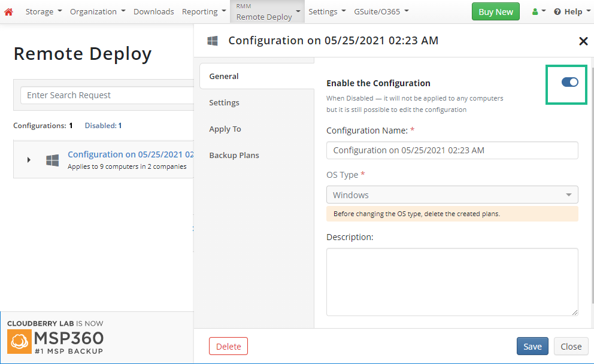The image size is (594, 364).
Task: Click the Windows logo beside the configuration list entry
Action: tap(52, 160)
